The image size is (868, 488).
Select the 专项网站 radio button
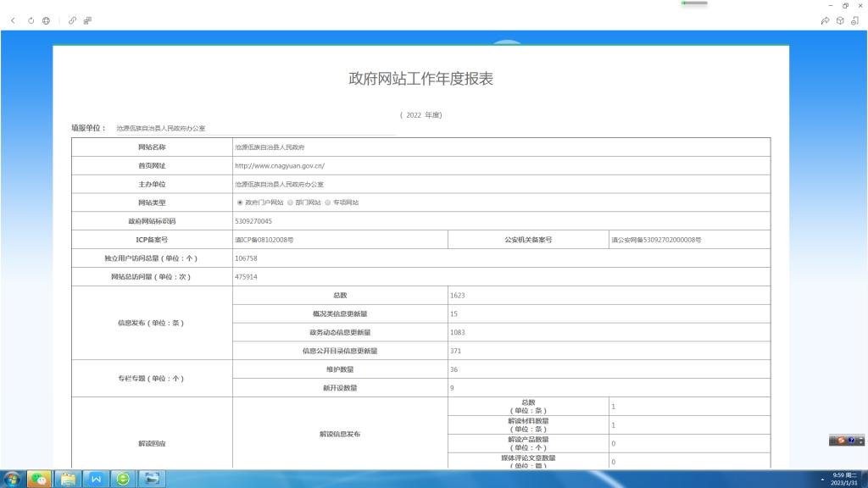tap(328, 202)
